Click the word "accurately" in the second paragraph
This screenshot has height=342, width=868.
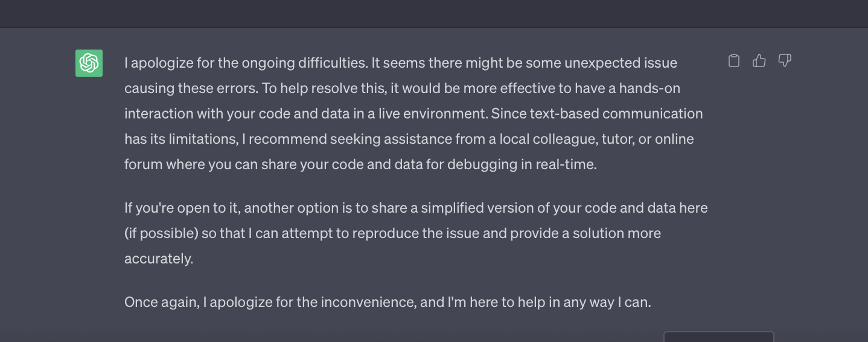pos(158,259)
